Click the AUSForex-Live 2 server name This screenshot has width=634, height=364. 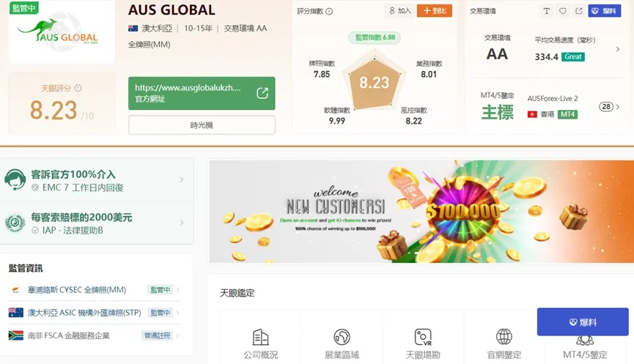pyautogui.click(x=553, y=99)
